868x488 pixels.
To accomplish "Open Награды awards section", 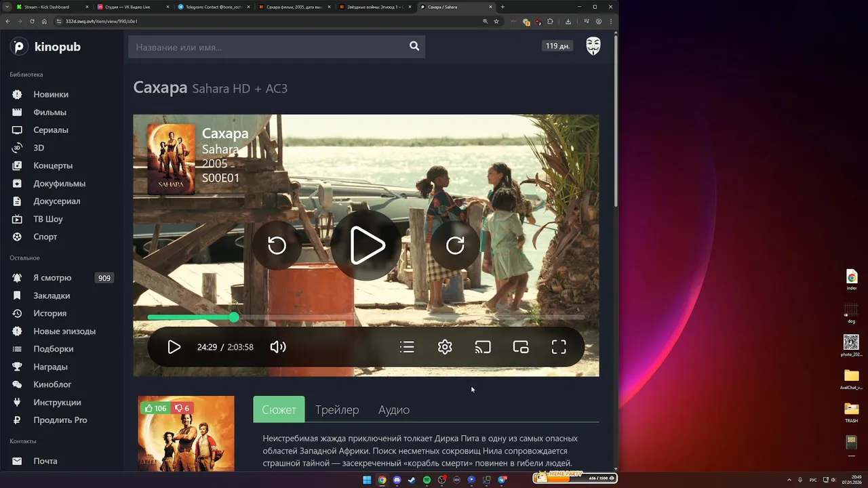I will (50, 367).
